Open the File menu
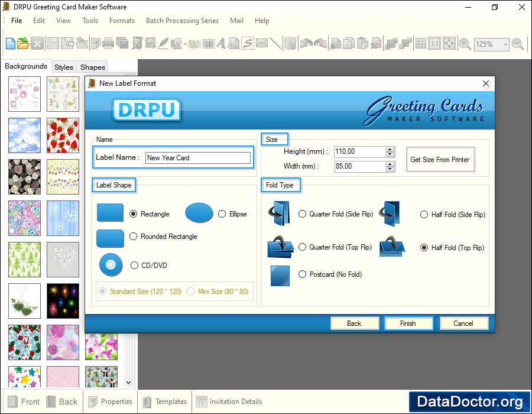The width and height of the screenshot is (532, 414). click(x=17, y=21)
